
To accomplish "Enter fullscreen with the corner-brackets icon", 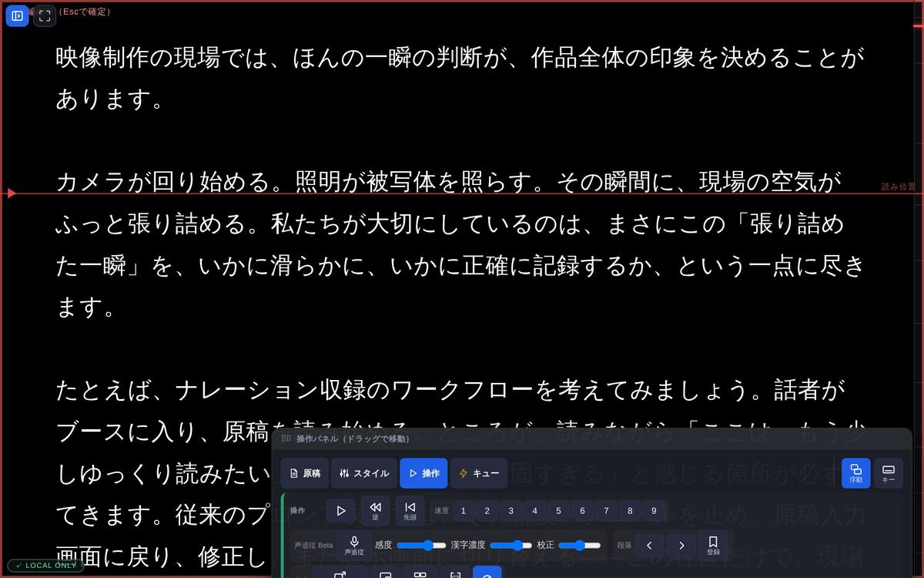I will pos(45,15).
